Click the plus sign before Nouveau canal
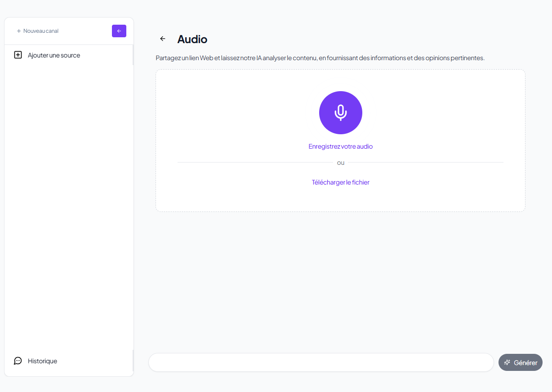Image resolution: width=552 pixels, height=392 pixels. click(x=19, y=31)
